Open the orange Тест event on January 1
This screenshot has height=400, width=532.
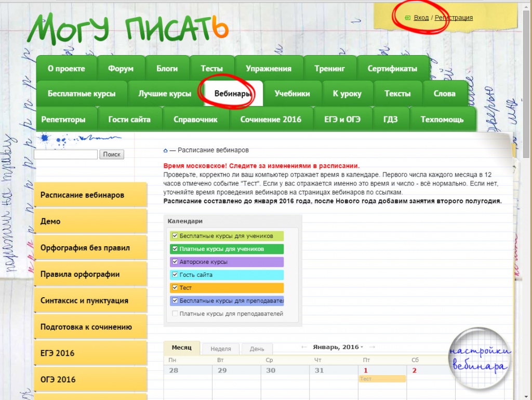382,379
